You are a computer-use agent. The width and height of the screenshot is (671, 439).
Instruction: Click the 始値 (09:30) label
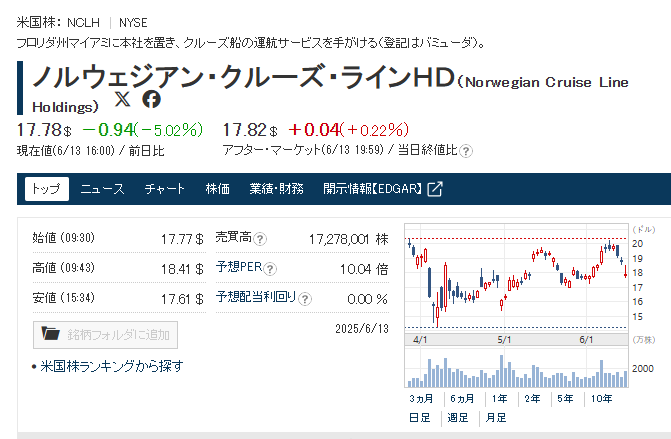point(63,238)
